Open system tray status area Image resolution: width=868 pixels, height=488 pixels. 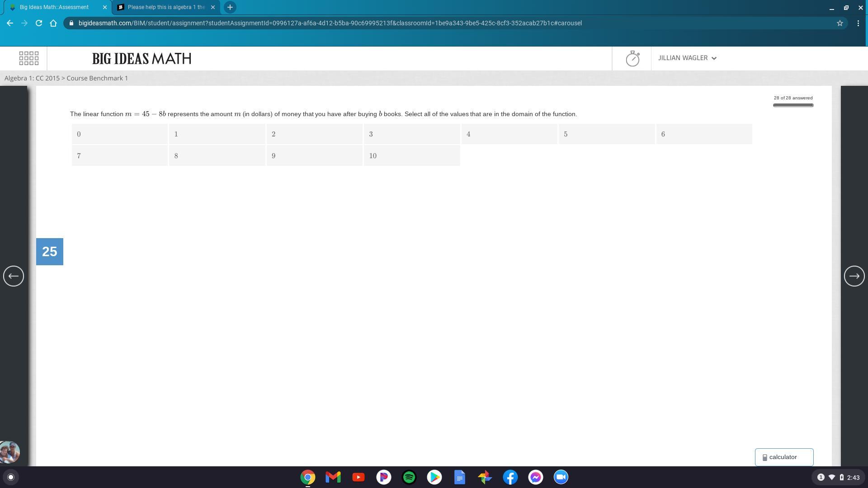point(838,478)
